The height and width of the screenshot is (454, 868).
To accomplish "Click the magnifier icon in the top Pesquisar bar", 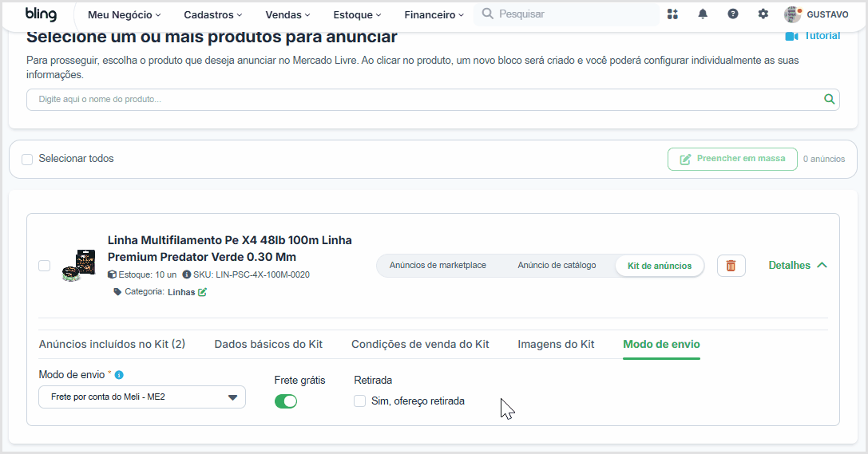I will [487, 14].
